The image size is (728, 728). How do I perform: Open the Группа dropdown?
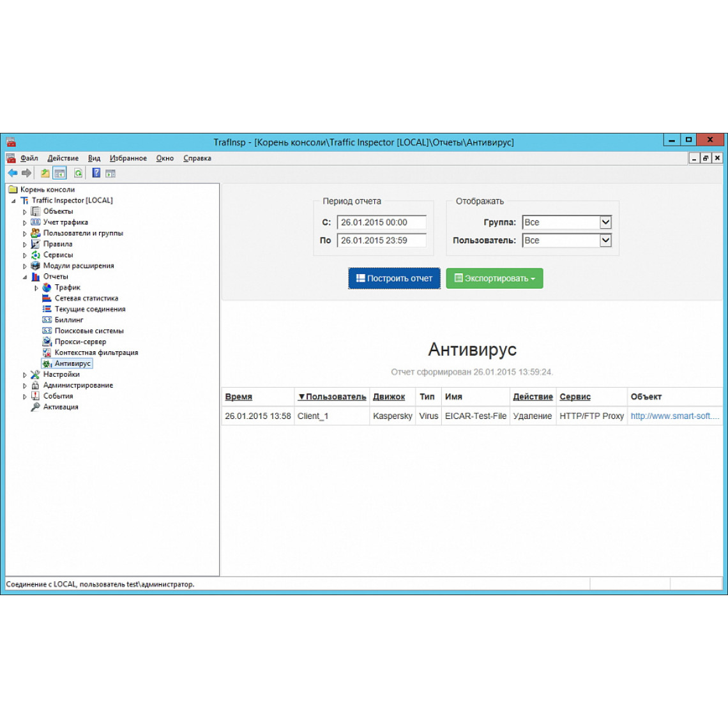click(566, 222)
